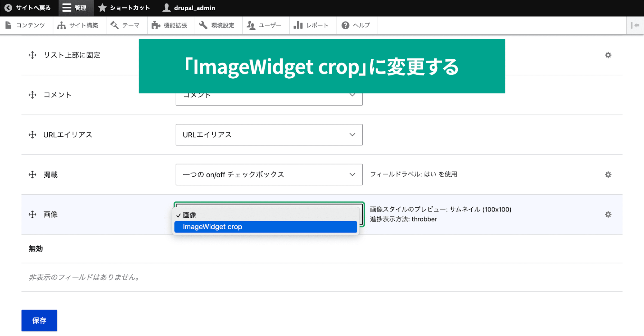Click the 進捗表示方法: throbber text
Image resolution: width=644 pixels, height=336 pixels.
403,219
